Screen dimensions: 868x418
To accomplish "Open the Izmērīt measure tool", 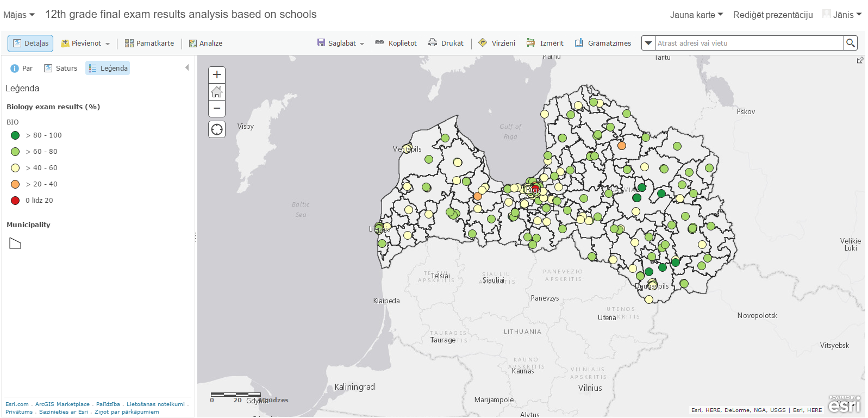I will (545, 43).
